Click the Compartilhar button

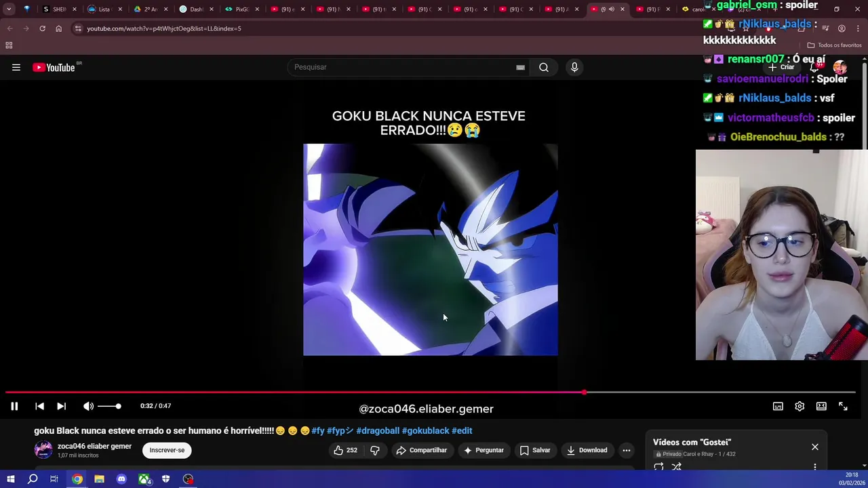[421, 450]
